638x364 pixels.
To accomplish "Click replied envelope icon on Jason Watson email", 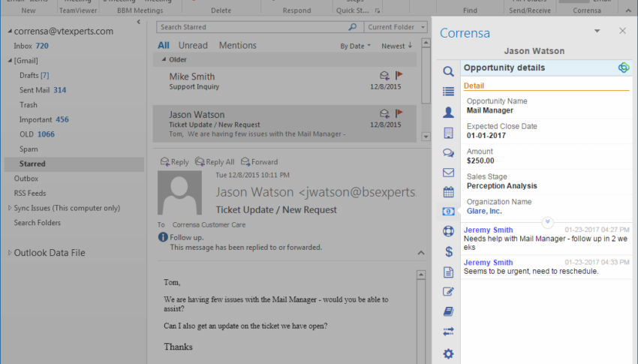I will point(384,113).
